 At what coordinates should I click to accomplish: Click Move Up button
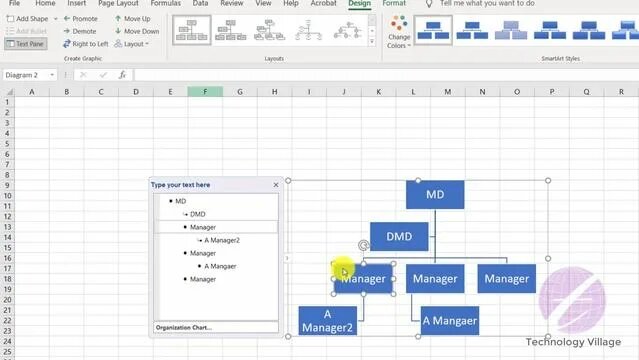coord(132,19)
